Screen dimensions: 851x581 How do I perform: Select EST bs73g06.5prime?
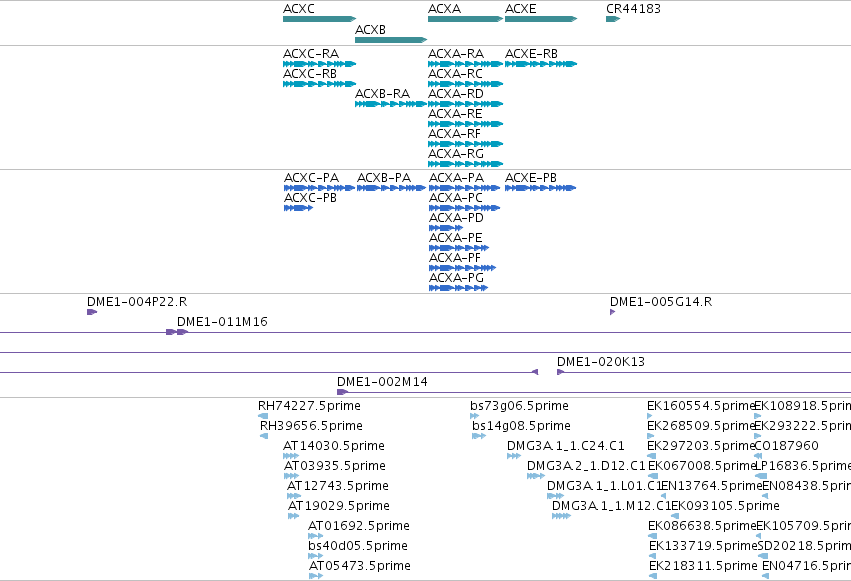pyautogui.click(x=474, y=416)
